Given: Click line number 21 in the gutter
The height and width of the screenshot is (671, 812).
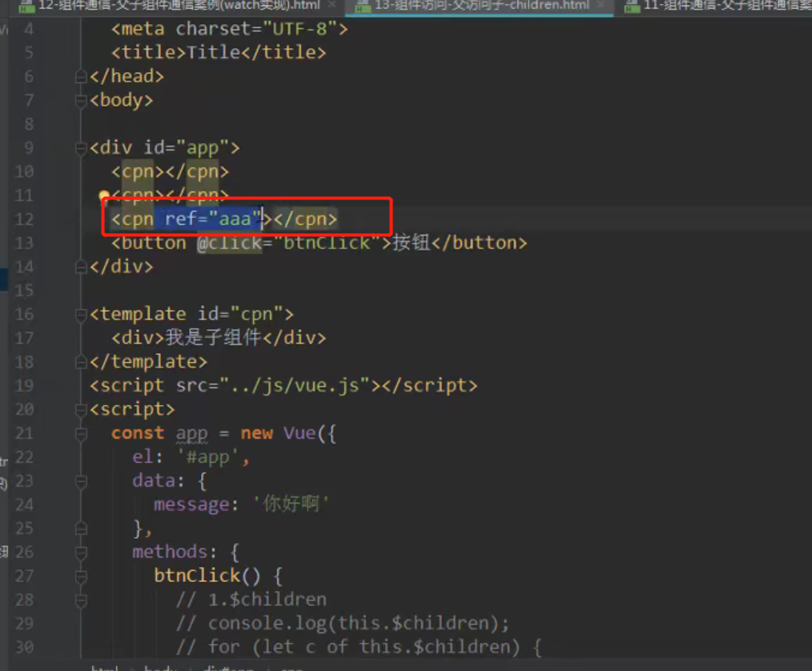Looking at the screenshot, I should tap(24, 433).
